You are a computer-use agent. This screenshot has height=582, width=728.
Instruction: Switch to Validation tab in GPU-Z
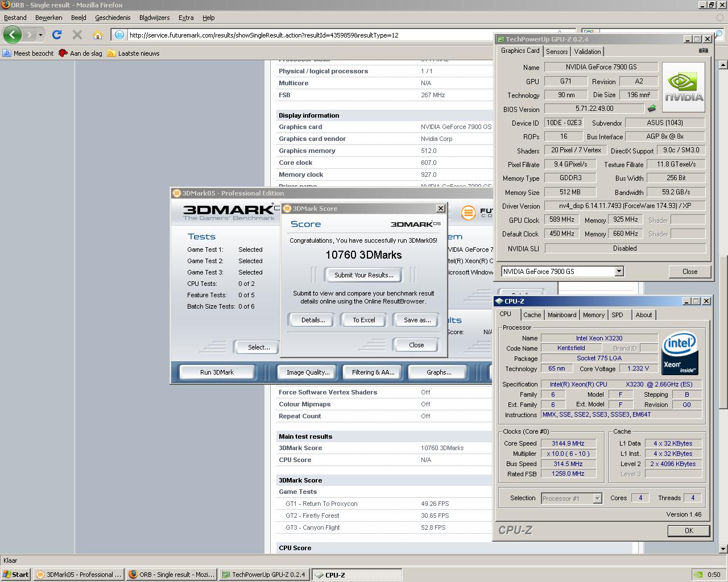click(x=588, y=51)
